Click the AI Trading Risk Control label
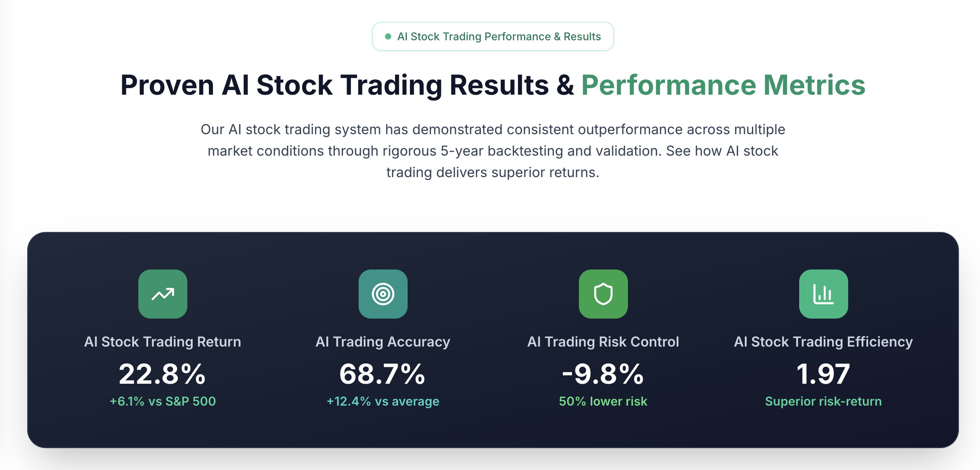980x470 pixels. [603, 342]
